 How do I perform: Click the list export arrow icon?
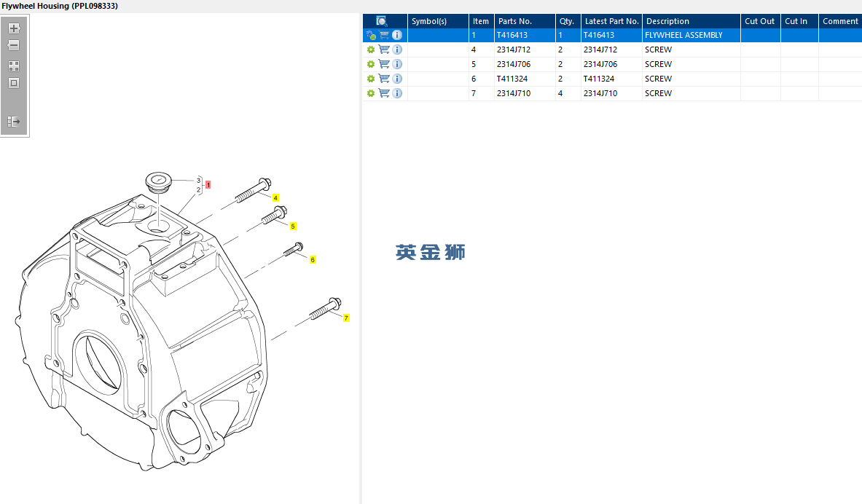(x=14, y=122)
